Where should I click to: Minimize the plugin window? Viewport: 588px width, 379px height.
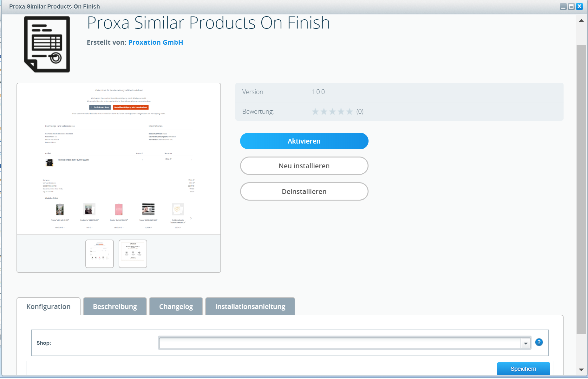563,7
